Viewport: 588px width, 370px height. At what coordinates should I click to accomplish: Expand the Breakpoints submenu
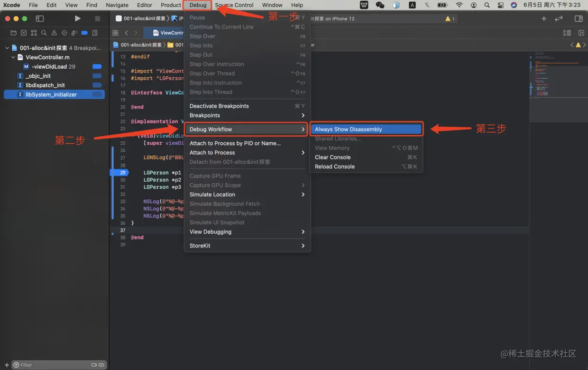(247, 115)
